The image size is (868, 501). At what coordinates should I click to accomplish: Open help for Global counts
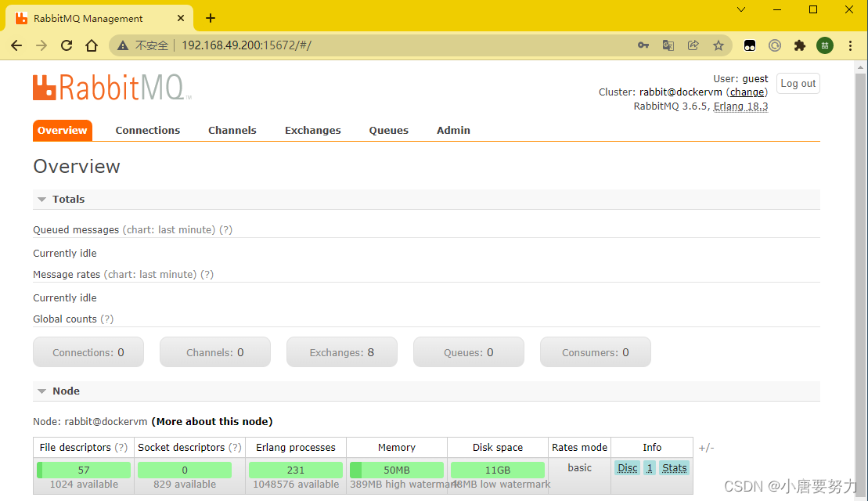[x=107, y=319]
